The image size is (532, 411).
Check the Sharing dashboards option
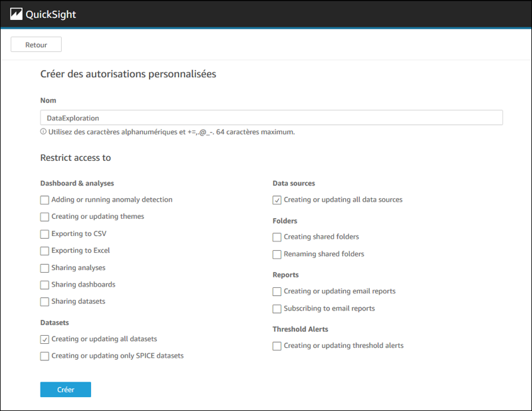(x=45, y=285)
